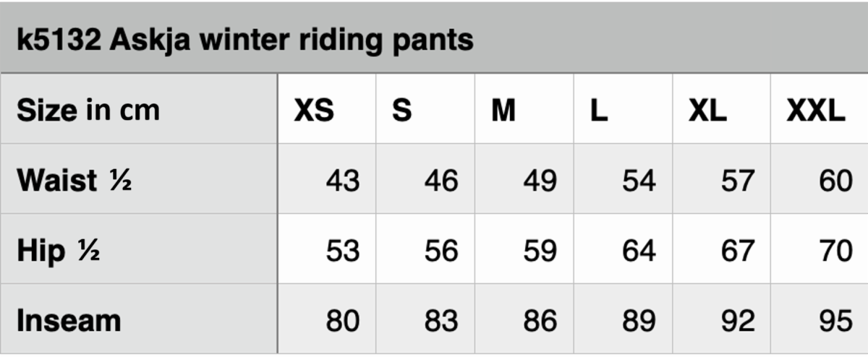Click the XXL waist value 60
This screenshot has height=357, width=868.
pos(835,181)
